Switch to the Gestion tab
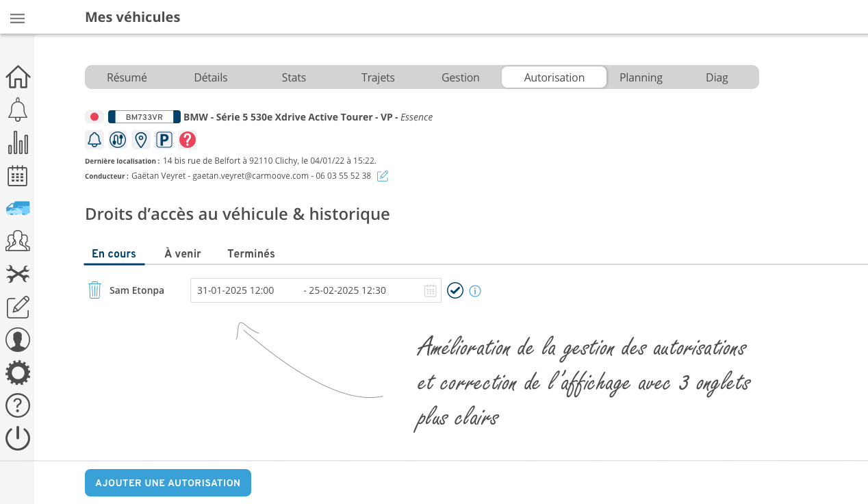The width and height of the screenshot is (868, 504). pyautogui.click(x=461, y=77)
